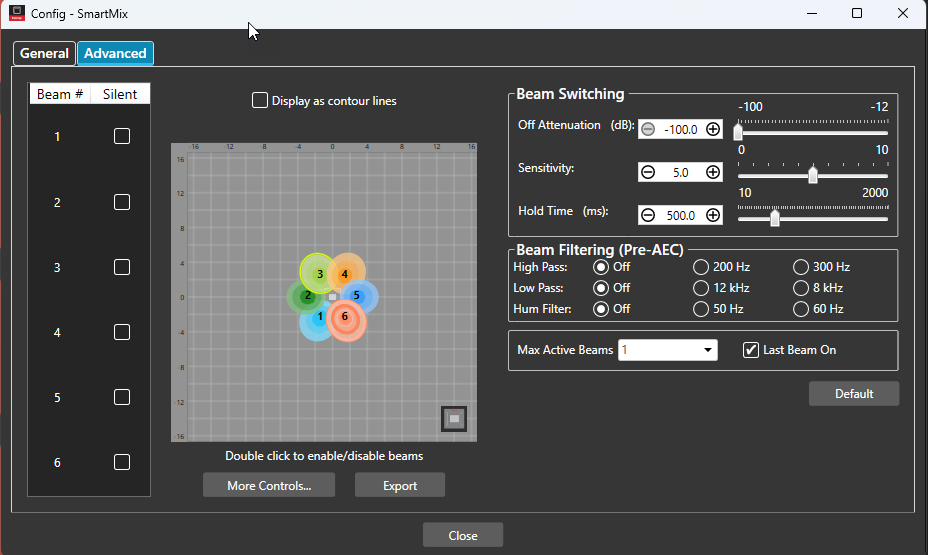Decrease Sensitivity with the minus icon
The height and width of the screenshot is (555, 928).
(648, 172)
